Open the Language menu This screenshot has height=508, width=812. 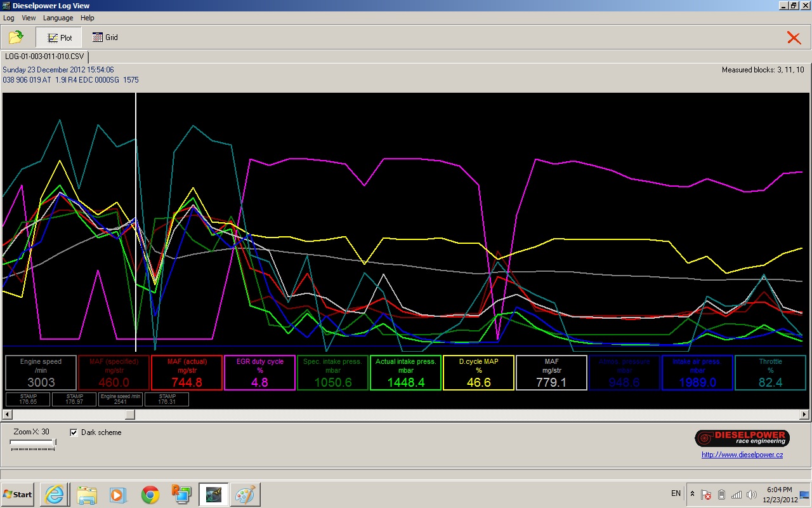pos(58,18)
